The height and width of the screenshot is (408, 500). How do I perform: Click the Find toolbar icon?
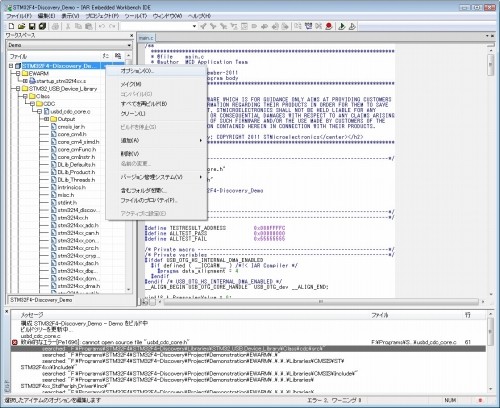tap(224, 26)
